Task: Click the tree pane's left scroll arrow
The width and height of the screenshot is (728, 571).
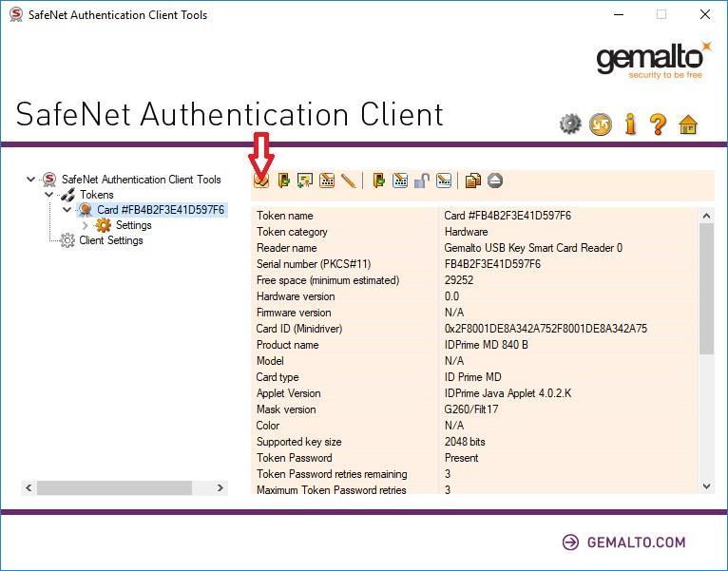Action: [29, 488]
